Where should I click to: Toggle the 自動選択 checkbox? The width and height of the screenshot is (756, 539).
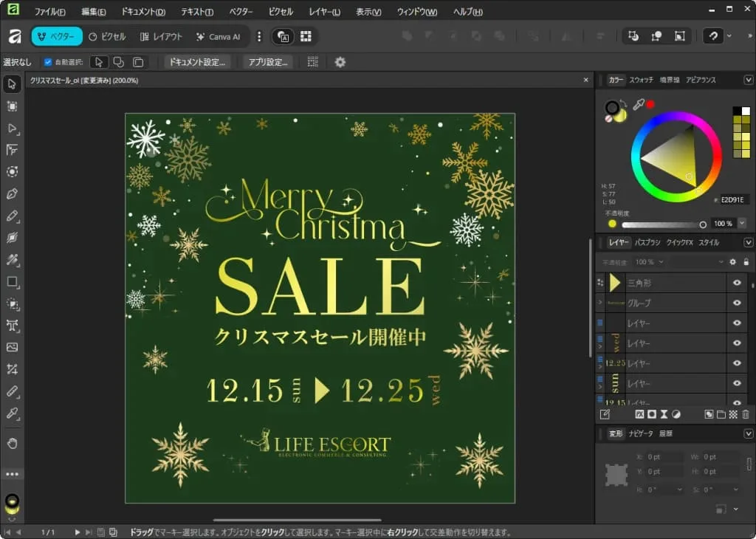48,62
